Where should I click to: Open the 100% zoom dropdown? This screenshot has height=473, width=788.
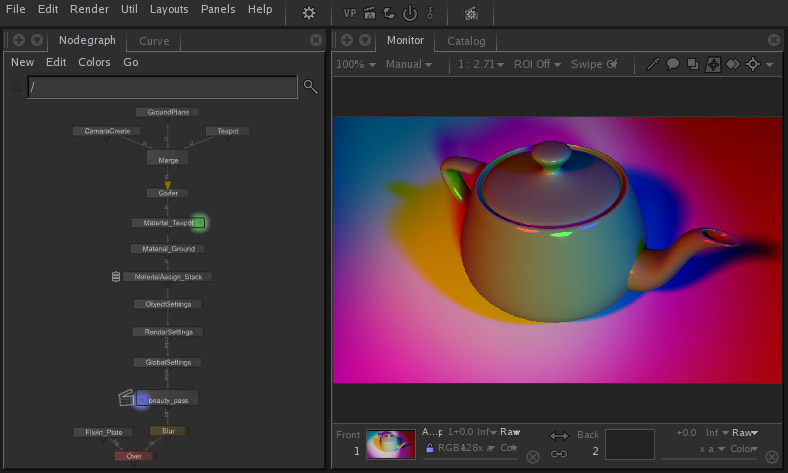coord(356,64)
